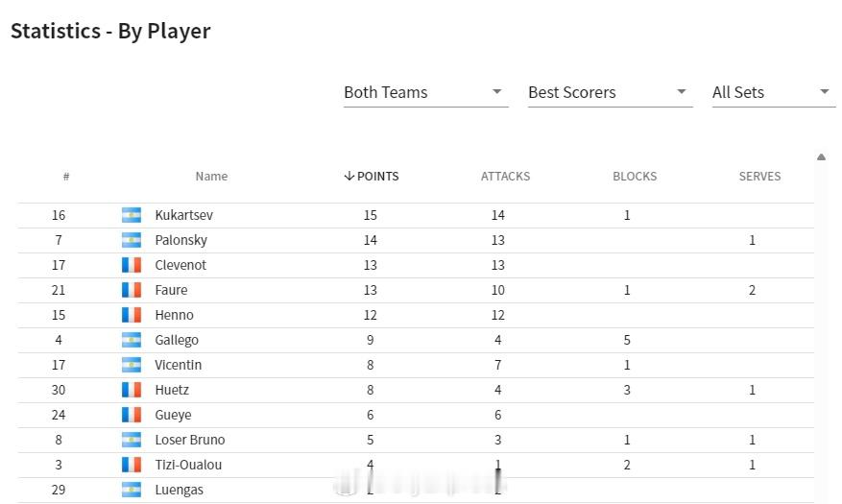Click the France flag next to Tizi-Oualou
The height and width of the screenshot is (504, 842).
coord(132,465)
